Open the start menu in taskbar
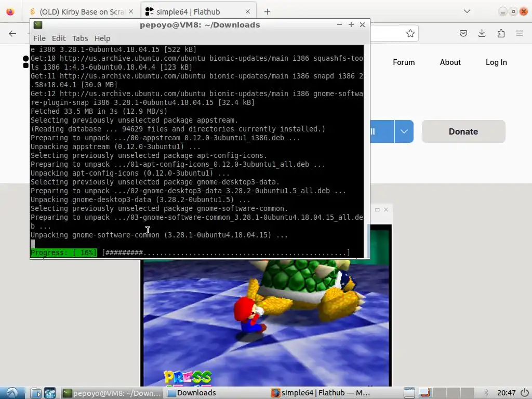Screen dimensions: 532x399 (x=12, y=393)
